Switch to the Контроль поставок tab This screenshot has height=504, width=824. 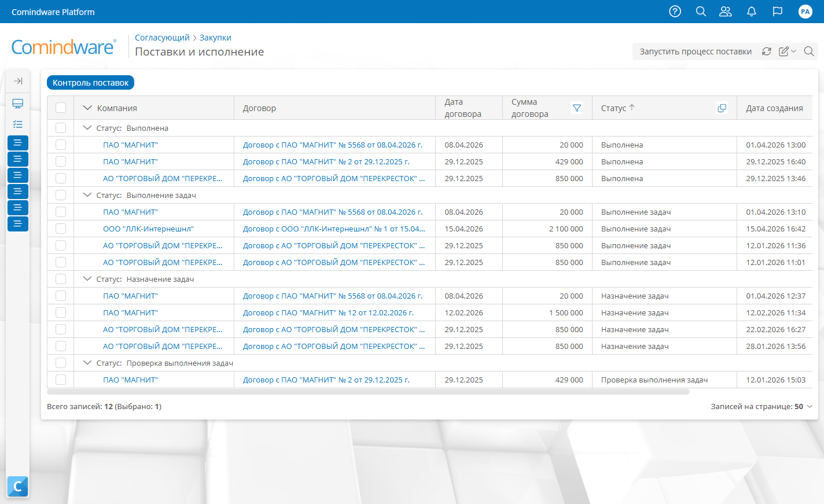[x=90, y=83]
